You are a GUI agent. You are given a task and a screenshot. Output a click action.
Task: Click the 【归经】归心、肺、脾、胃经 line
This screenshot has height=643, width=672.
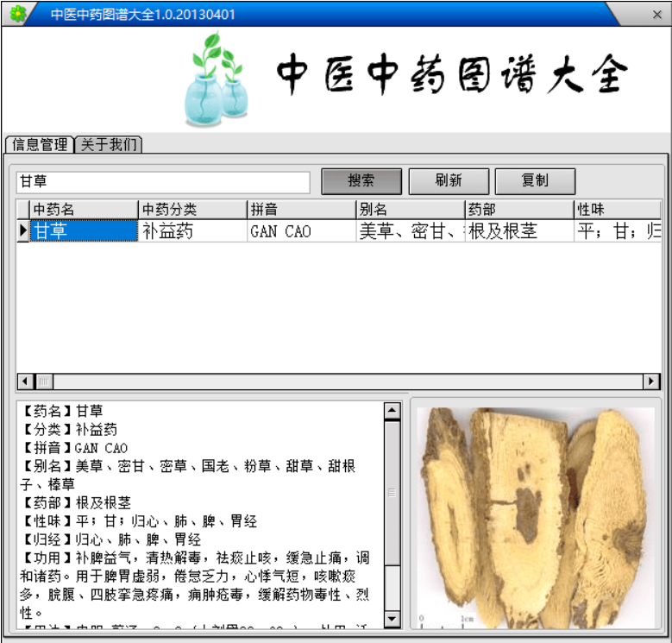click(110, 539)
